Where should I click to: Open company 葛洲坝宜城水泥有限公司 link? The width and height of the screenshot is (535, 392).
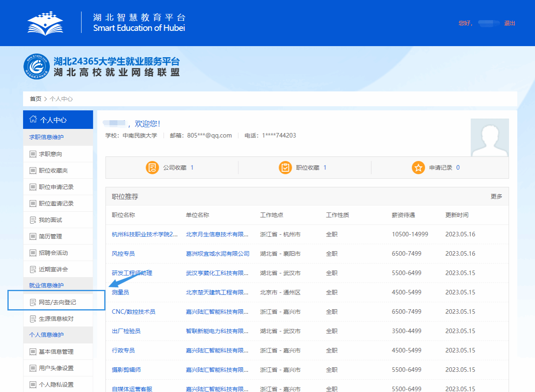tap(218, 254)
